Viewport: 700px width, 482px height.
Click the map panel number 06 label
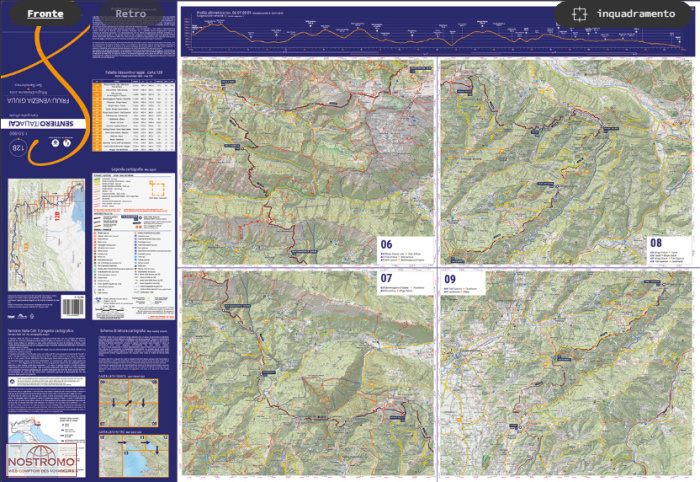coord(387,244)
